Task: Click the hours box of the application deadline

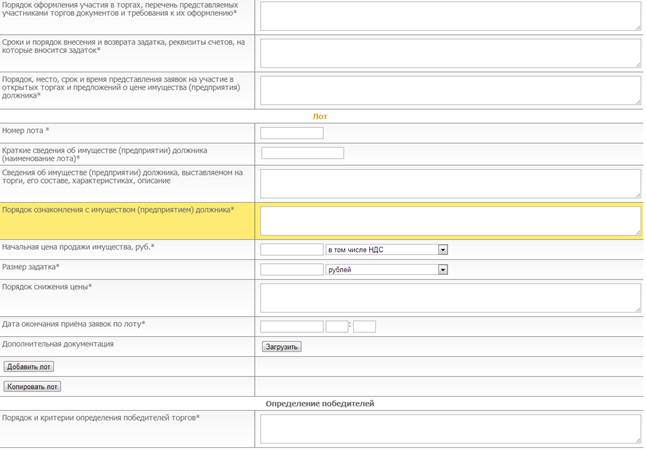Action: click(x=336, y=326)
